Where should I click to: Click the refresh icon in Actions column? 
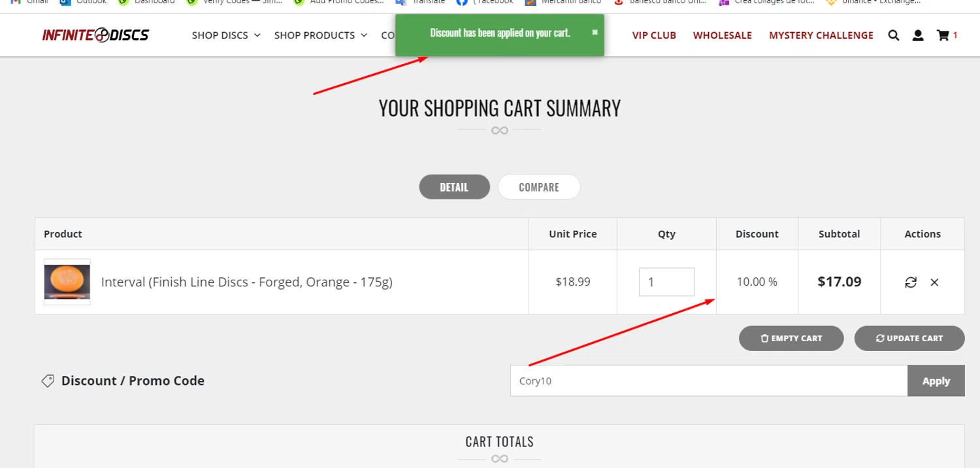pyautogui.click(x=911, y=282)
